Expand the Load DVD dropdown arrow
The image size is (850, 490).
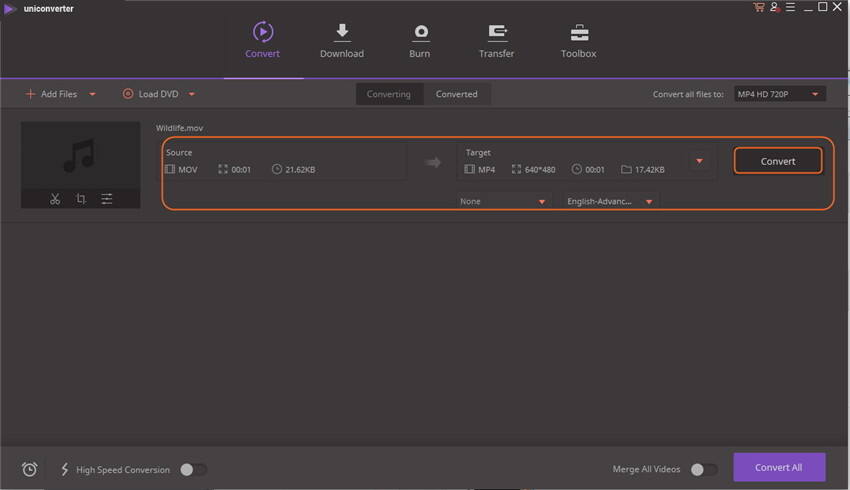click(x=191, y=94)
